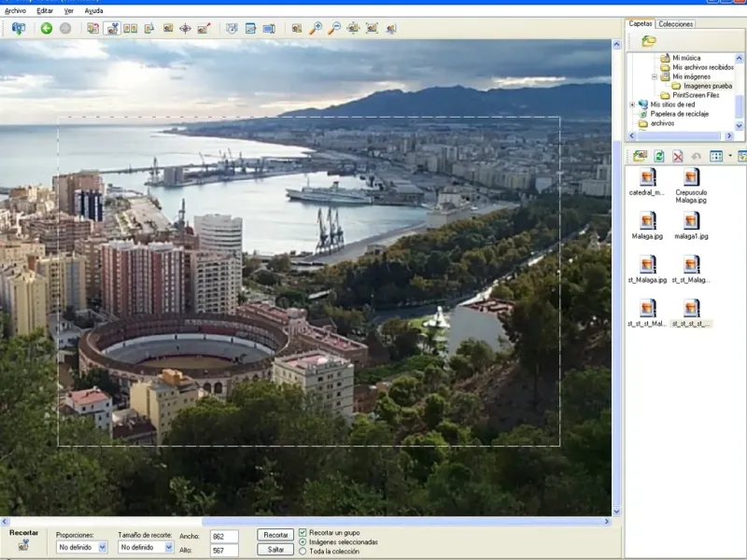Click the Ancho input field
This screenshot has height=560, width=747.
pyautogui.click(x=224, y=537)
